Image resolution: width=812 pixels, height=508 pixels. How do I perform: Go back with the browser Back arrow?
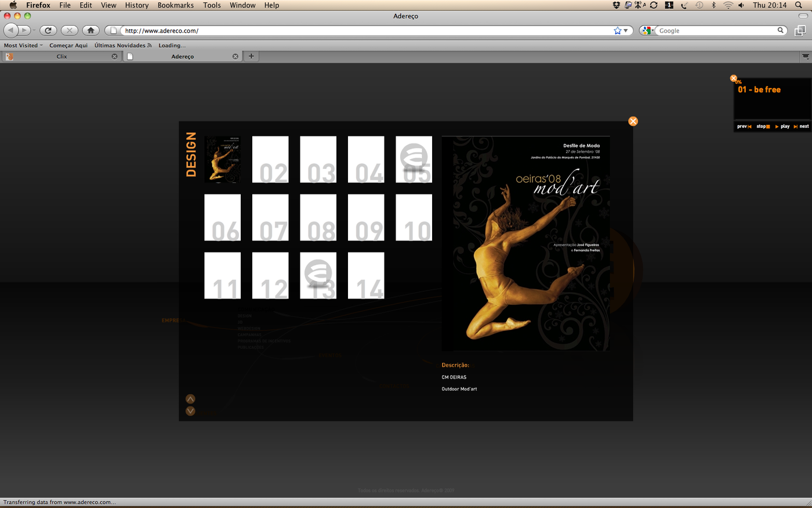[x=10, y=30]
